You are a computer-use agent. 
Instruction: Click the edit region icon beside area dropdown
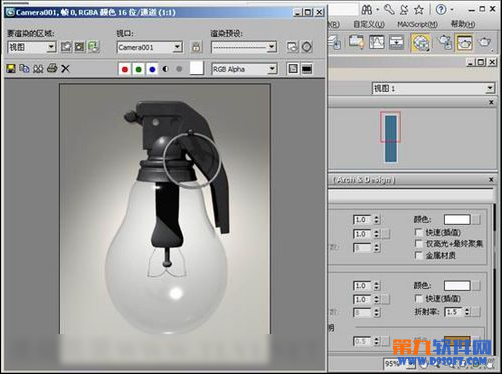(66, 47)
